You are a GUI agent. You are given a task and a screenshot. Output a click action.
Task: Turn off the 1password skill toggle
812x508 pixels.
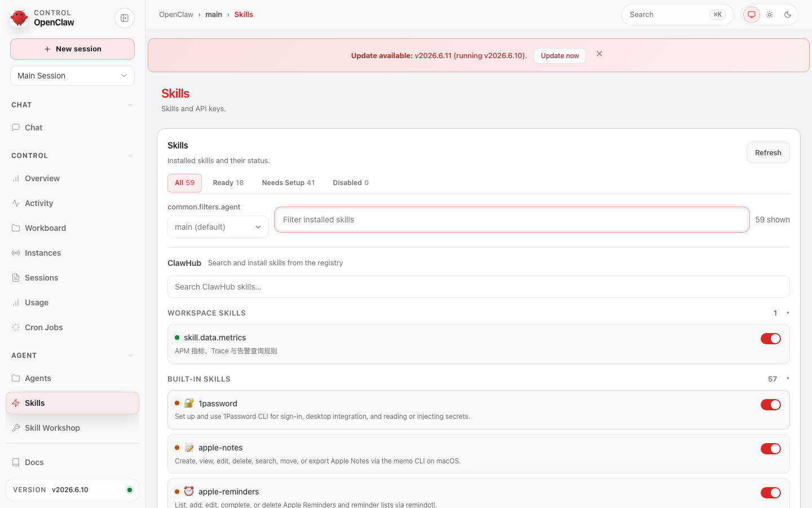pyautogui.click(x=771, y=405)
